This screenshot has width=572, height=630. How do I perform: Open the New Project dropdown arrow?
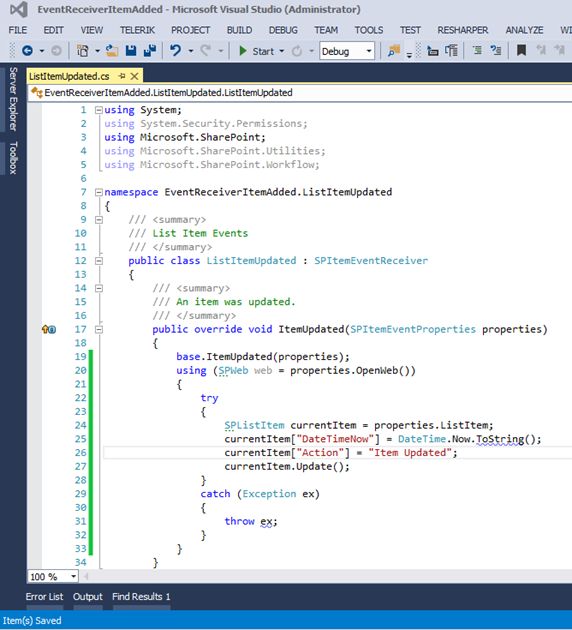[97, 51]
